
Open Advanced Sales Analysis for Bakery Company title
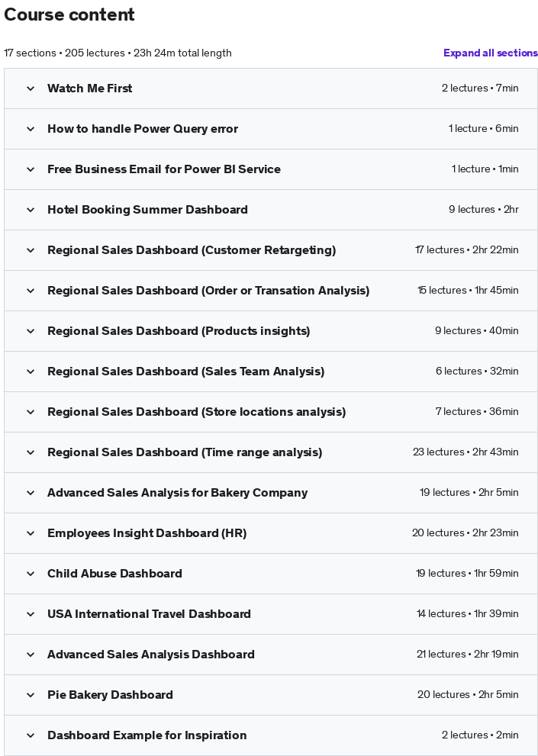click(178, 493)
